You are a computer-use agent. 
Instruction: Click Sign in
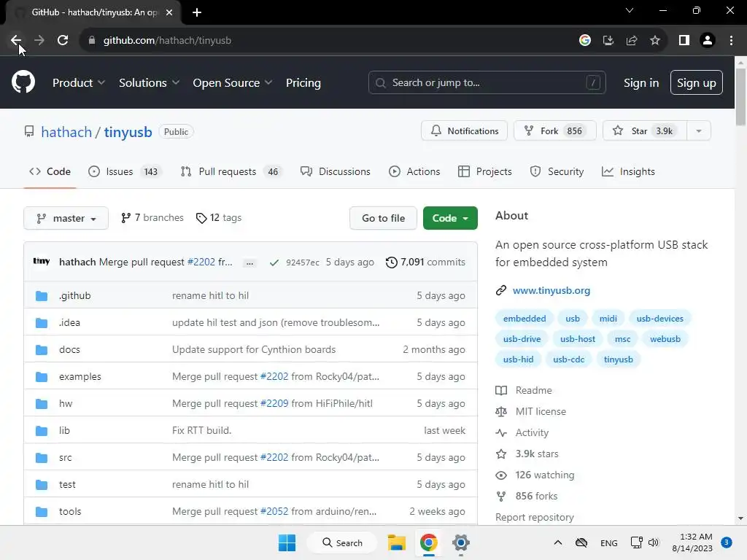pyautogui.click(x=641, y=83)
